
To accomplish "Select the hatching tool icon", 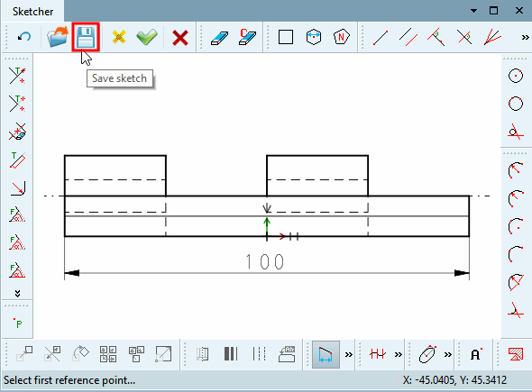I will (x=516, y=354).
